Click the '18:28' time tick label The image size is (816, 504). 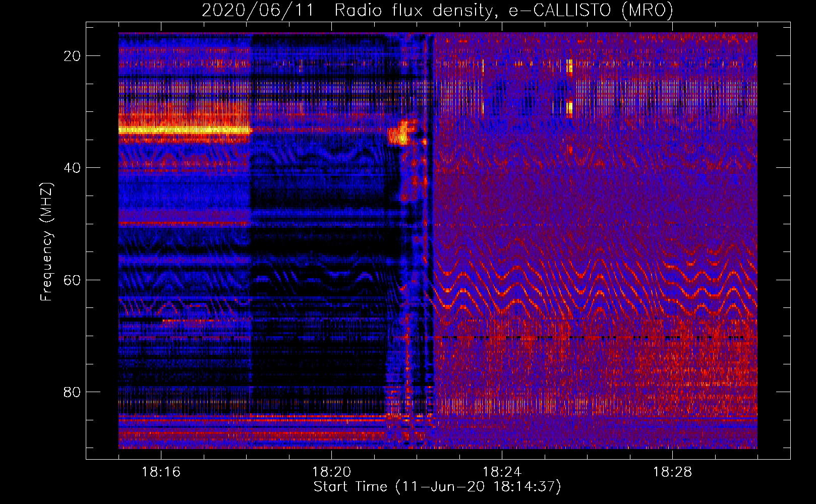[672, 472]
